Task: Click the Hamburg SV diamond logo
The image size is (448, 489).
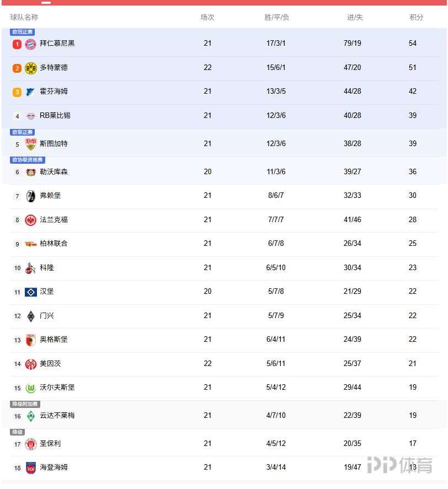Action: (x=31, y=292)
